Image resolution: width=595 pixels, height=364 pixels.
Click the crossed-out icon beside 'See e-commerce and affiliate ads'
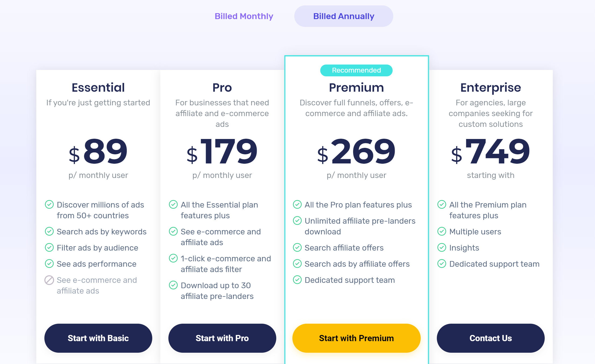49,280
